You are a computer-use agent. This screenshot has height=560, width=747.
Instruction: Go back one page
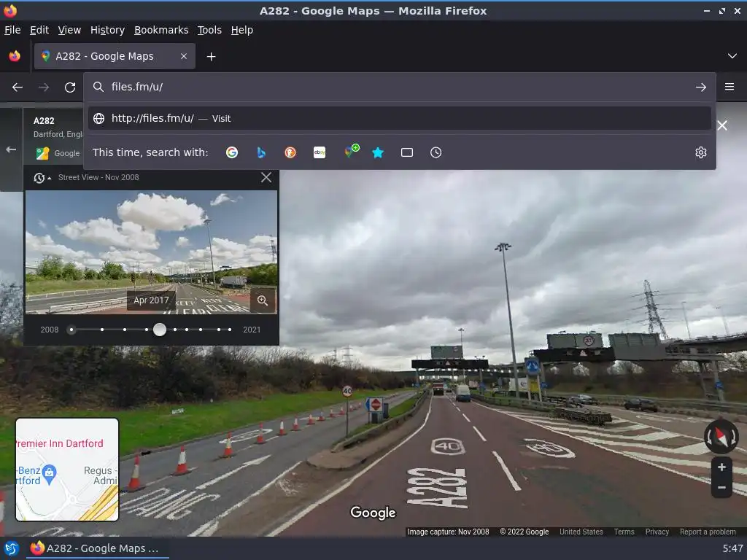tap(18, 87)
